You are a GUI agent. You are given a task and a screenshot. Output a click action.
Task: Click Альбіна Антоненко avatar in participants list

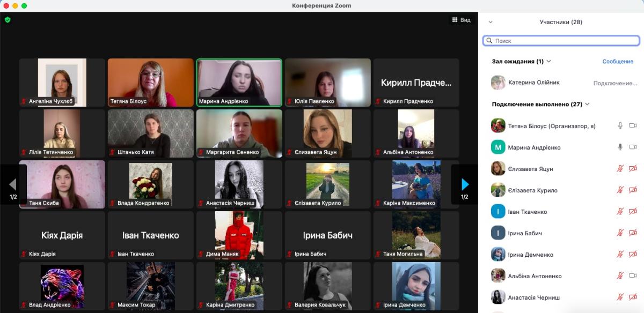(x=498, y=276)
